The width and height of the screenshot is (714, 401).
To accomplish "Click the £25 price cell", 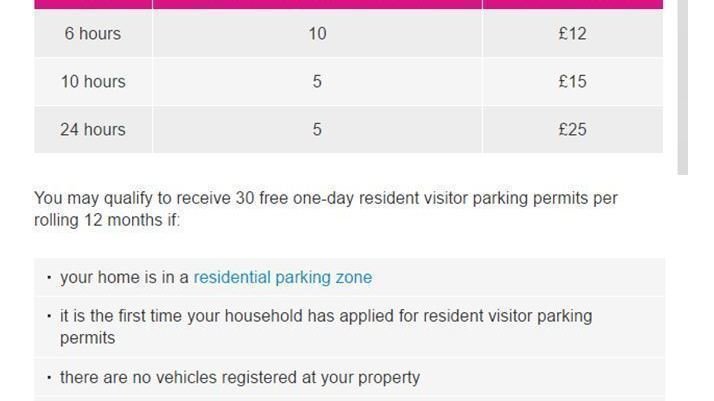I will (572, 129).
